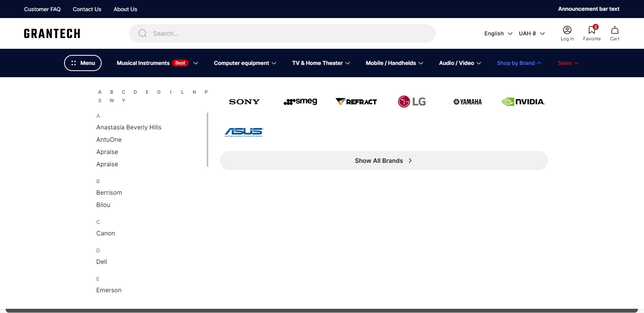Screen dimensions: 644x313
Task: Expand the Mobile / Handhelds menu
Action: 394,63
